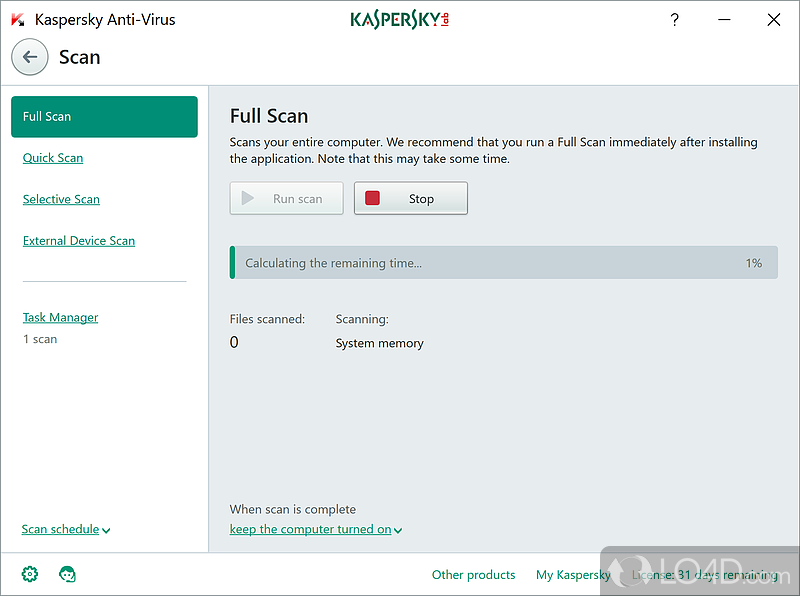Open the Selective Scan section

(61, 199)
